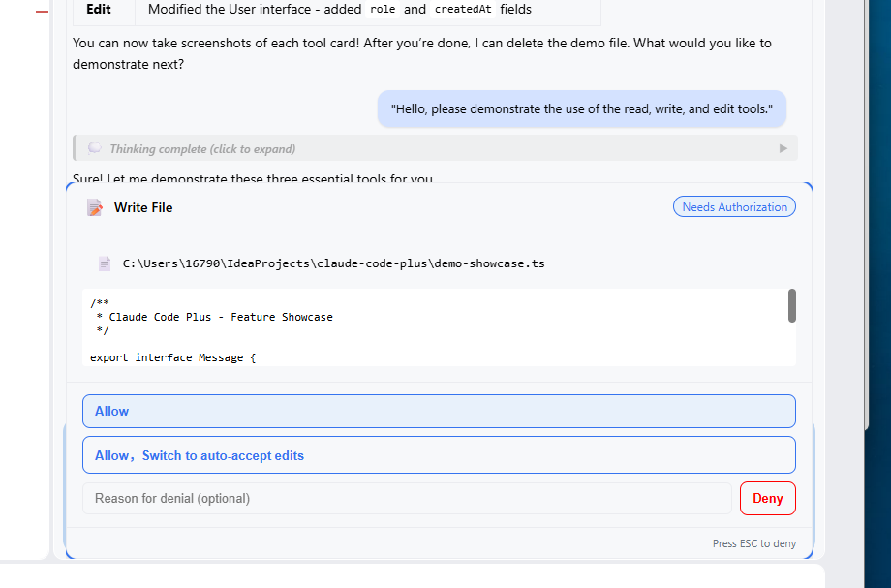Click the export interface Message code line
The height and width of the screenshot is (588, 891).
(x=173, y=357)
